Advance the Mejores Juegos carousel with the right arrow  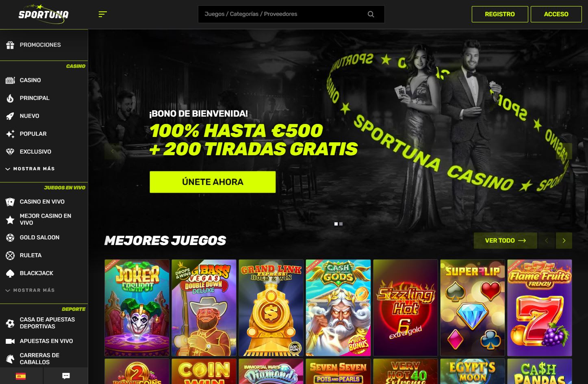tap(564, 241)
